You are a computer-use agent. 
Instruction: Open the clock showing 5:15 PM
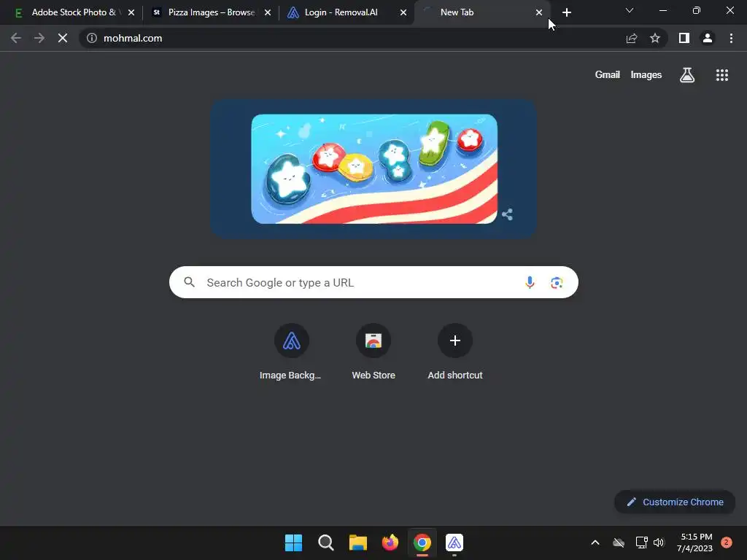click(x=695, y=542)
